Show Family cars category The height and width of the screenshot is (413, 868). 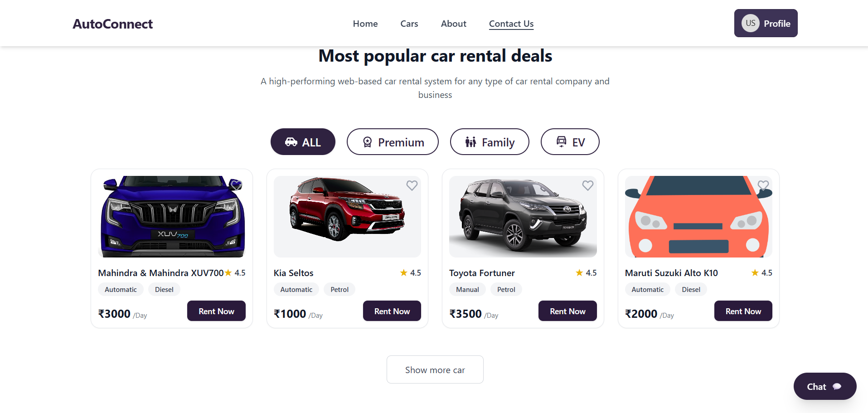click(490, 142)
